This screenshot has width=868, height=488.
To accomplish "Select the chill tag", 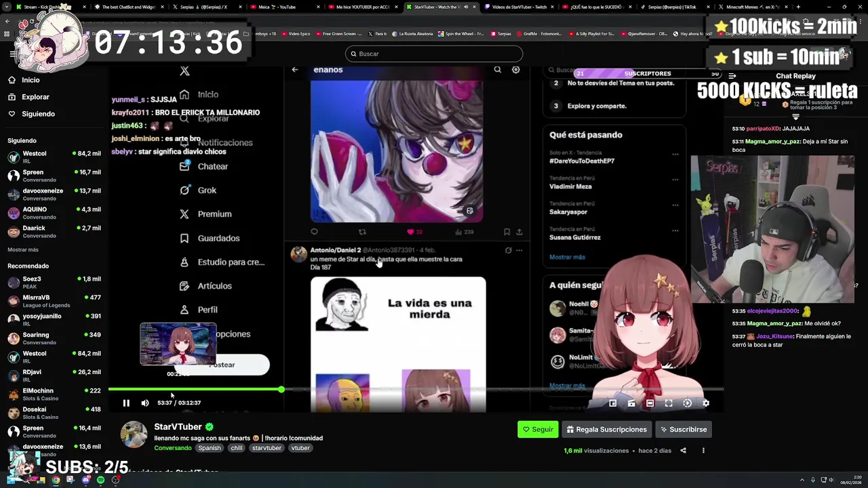I will point(236,448).
